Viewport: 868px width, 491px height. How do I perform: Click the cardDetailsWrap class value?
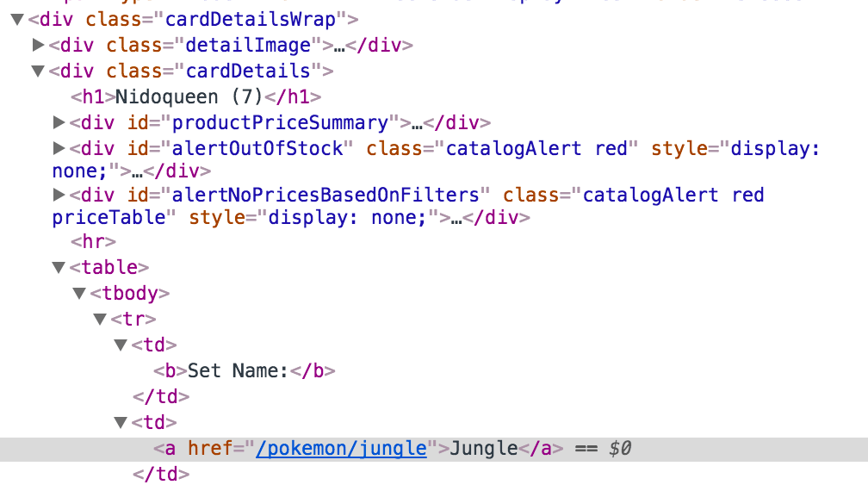coord(251,19)
